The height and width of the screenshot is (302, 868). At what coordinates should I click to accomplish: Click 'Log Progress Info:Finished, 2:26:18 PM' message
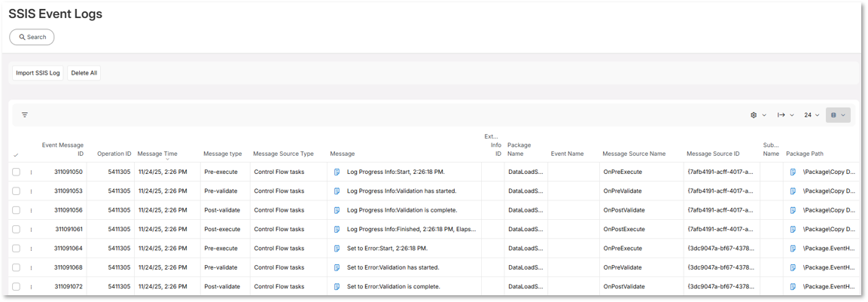[x=411, y=230]
